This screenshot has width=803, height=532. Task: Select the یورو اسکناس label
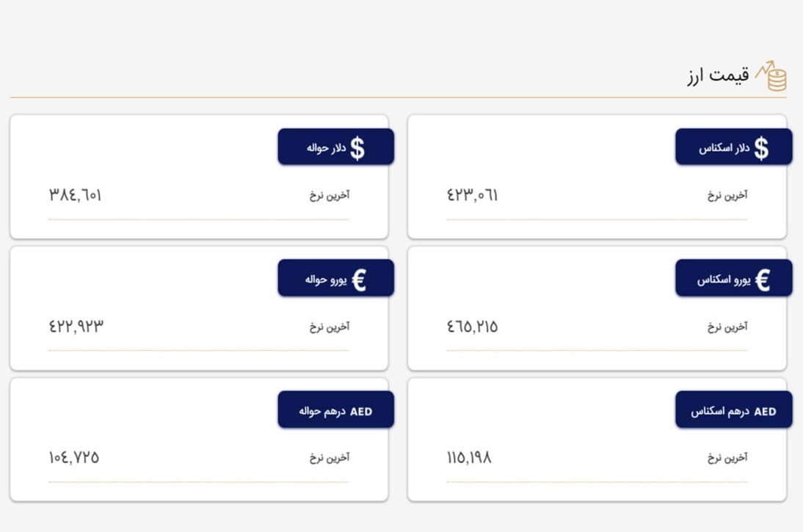(x=724, y=280)
